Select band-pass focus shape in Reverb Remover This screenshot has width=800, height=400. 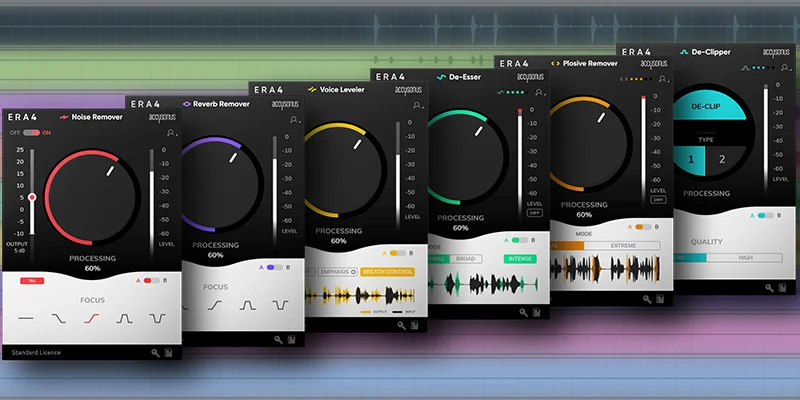[247, 305]
